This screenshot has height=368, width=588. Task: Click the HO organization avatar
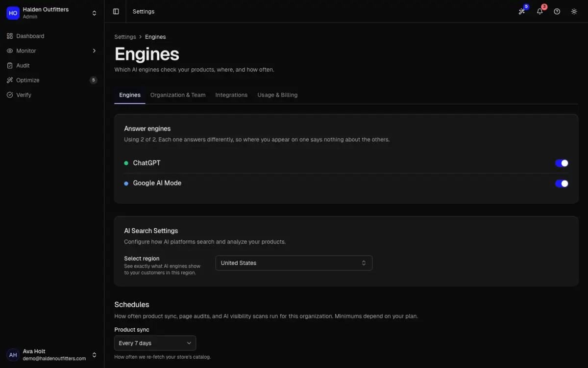(13, 13)
